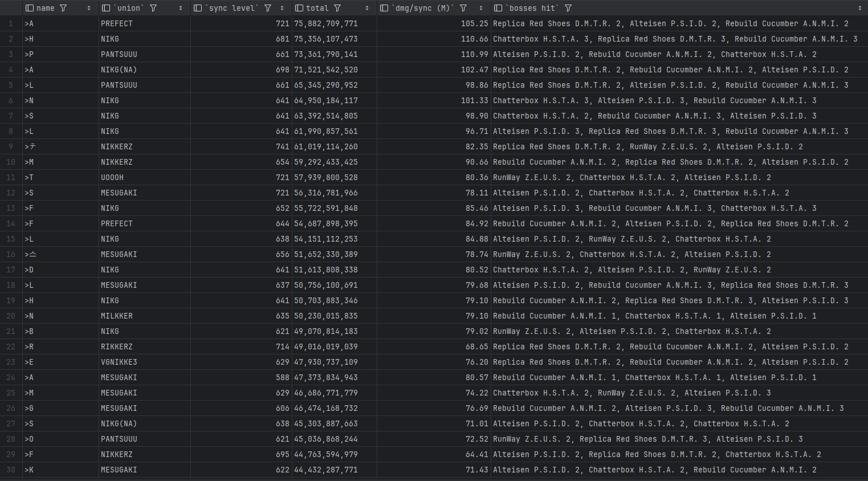Screen dimensions: 868x481
Task: Filter the bosses hit column
Action: [x=568, y=8]
